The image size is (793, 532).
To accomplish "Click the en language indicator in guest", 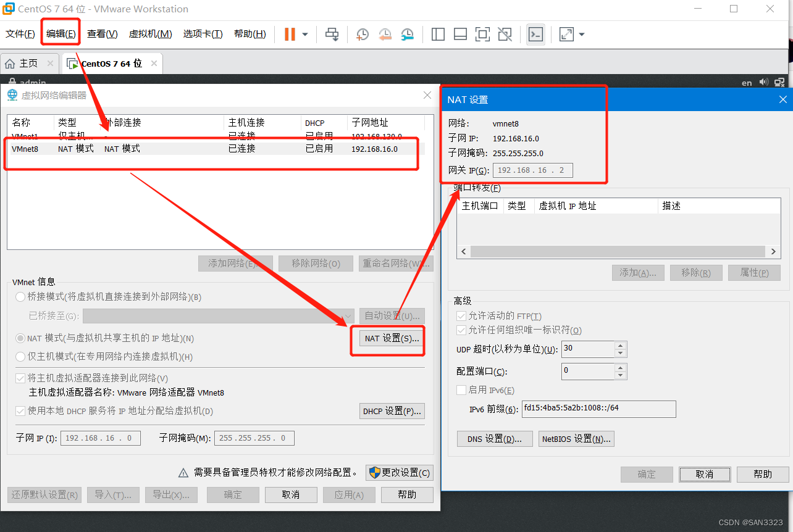I will click(747, 82).
